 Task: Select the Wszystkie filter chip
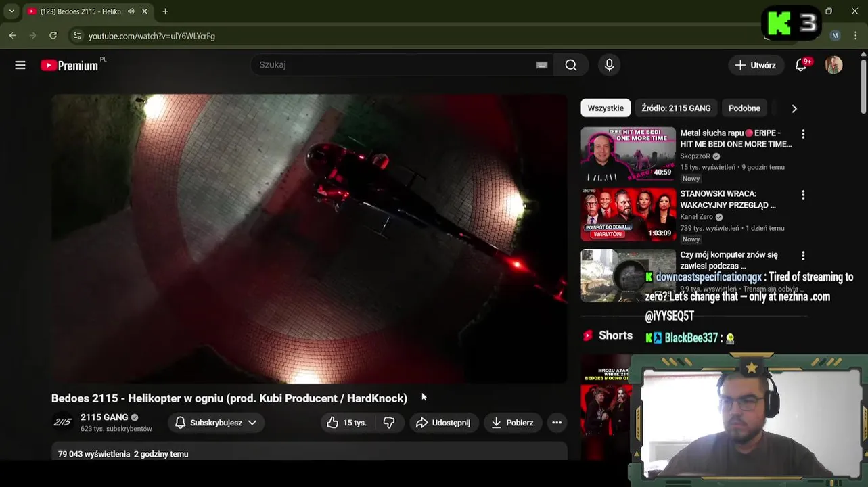click(x=606, y=108)
